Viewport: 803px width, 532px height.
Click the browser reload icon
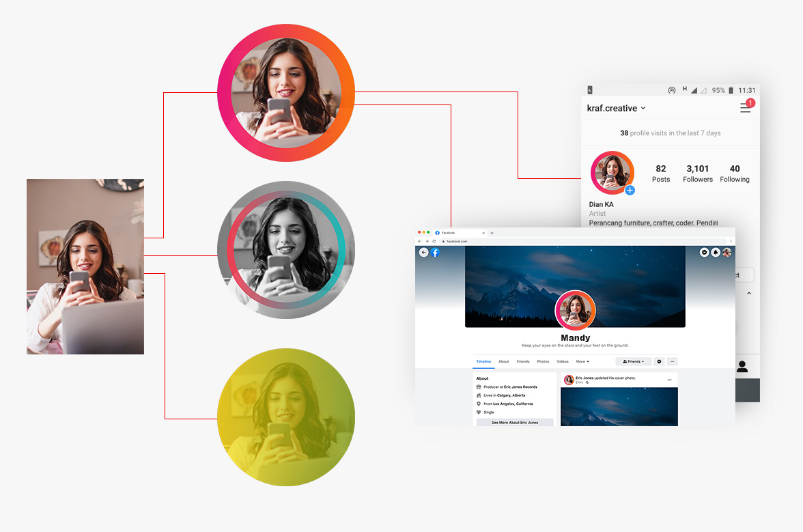[434, 241]
